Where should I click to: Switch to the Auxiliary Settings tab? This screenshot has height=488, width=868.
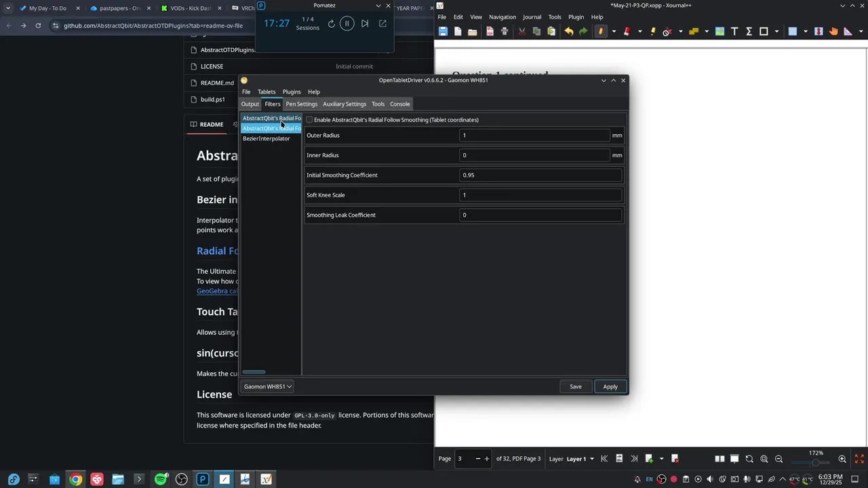click(344, 104)
